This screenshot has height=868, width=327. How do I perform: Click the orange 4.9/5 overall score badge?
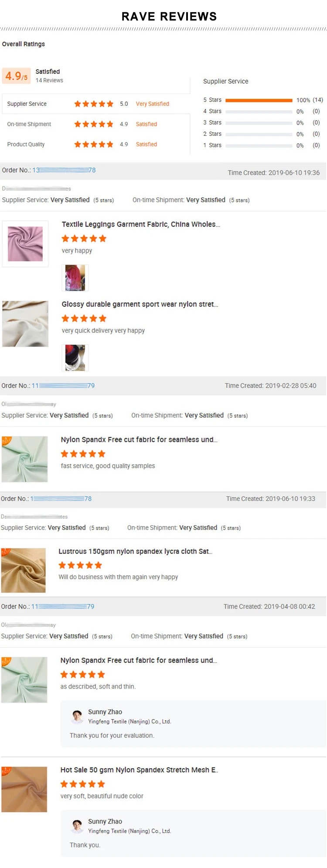click(16, 76)
